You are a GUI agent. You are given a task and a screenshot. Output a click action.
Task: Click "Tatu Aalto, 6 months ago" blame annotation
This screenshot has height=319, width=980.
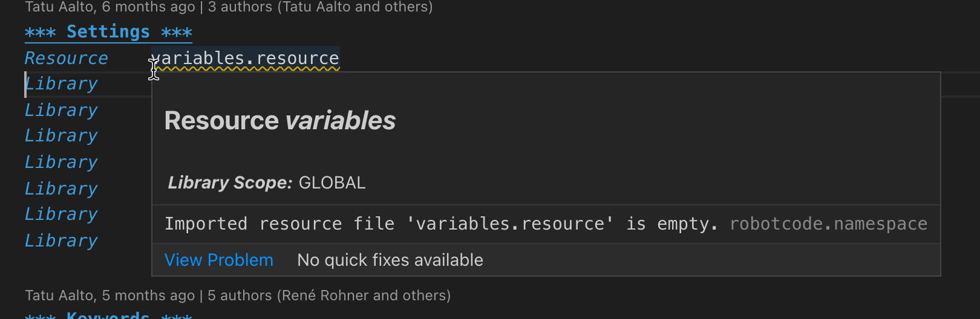[x=109, y=7]
